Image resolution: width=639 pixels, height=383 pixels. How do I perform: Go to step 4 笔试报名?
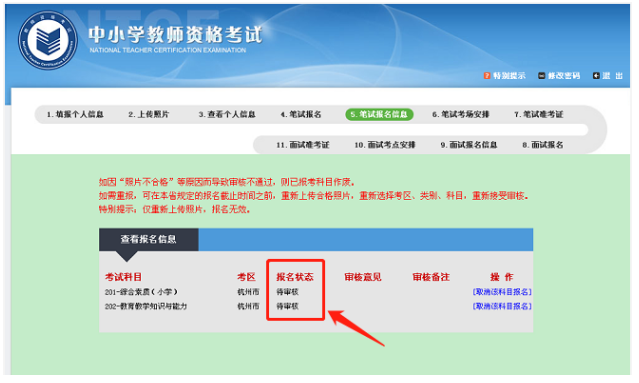[x=301, y=114]
